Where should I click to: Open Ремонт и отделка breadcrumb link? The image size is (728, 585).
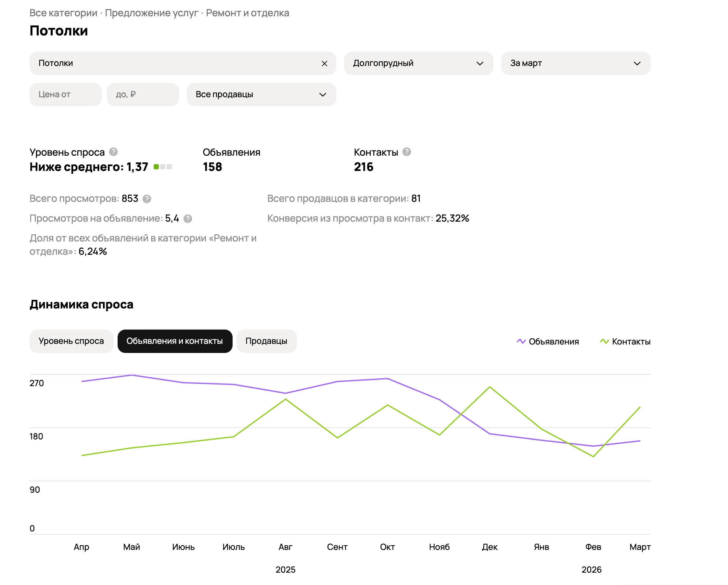[x=247, y=13]
